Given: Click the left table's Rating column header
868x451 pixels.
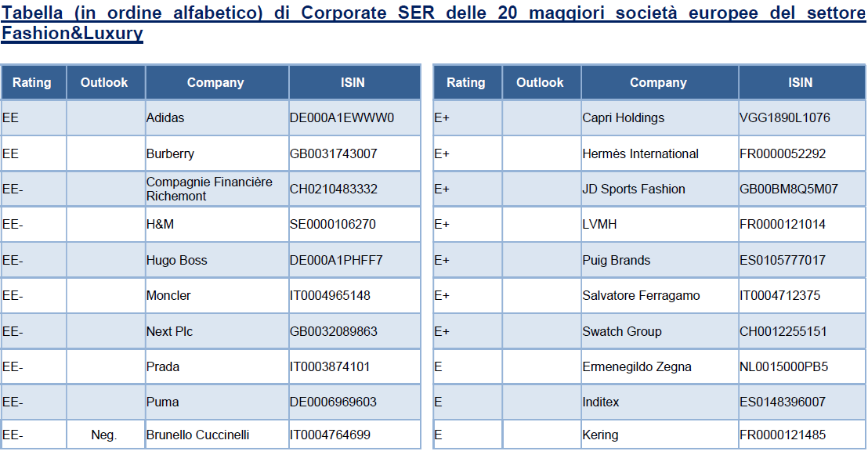Looking at the screenshot, I should point(32,82).
